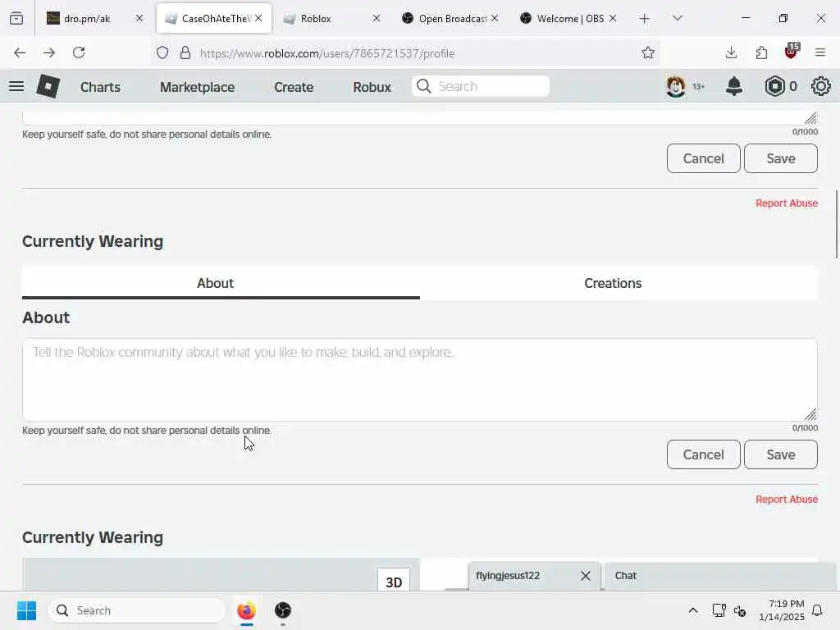
Task: Open the Firefox downloads icon
Action: point(731,52)
